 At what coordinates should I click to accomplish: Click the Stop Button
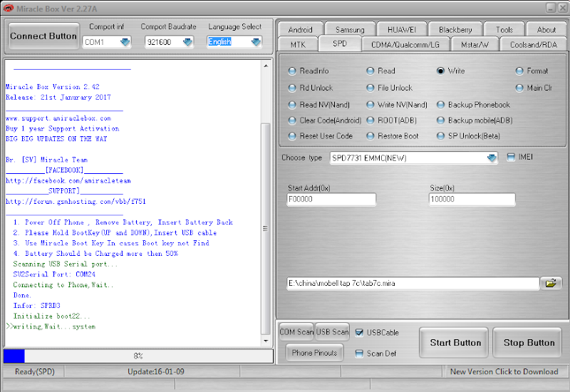tap(527, 343)
